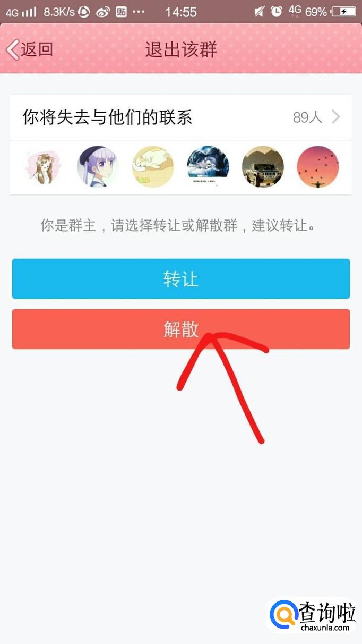Tap the back arrow icon

coord(12,49)
